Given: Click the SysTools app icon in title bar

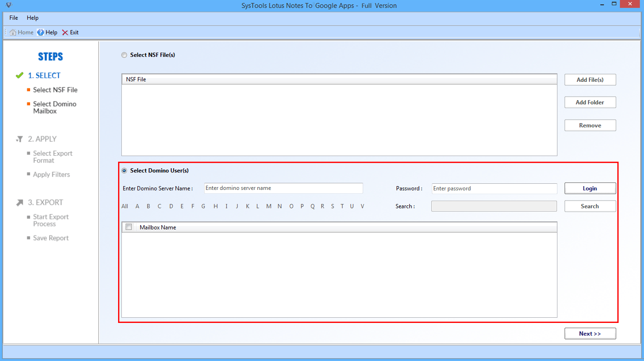Looking at the screenshot, I should [8, 5].
